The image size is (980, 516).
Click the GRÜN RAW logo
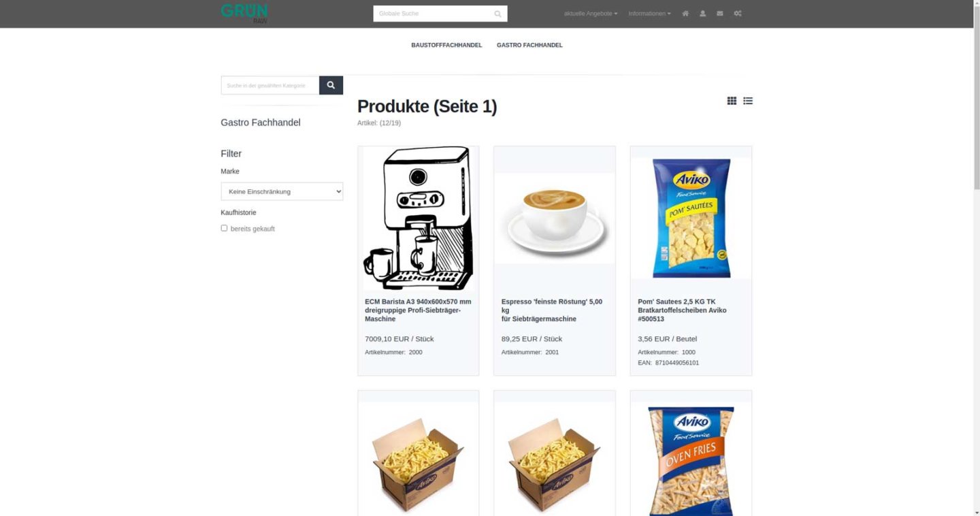tap(244, 14)
